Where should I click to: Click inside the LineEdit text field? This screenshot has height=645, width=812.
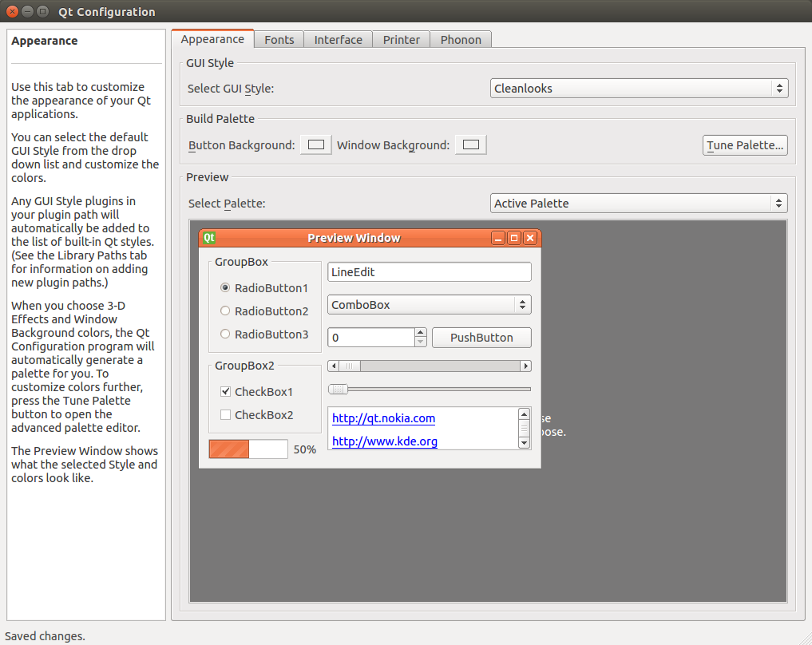click(429, 271)
